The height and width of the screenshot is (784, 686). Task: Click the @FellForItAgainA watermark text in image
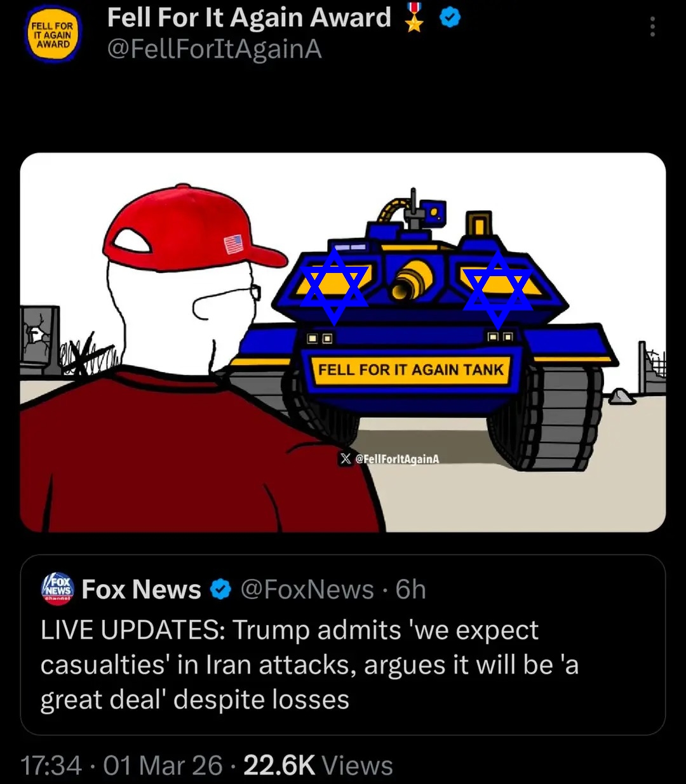(397, 458)
